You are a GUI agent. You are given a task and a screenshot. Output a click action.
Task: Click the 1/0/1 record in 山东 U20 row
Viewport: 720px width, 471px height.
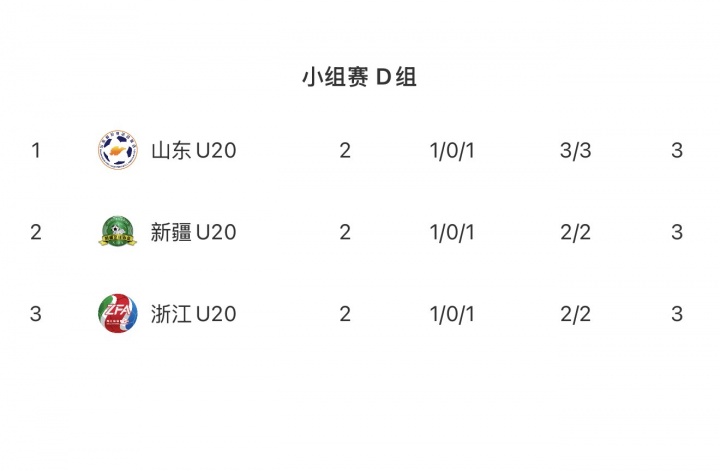(452, 151)
